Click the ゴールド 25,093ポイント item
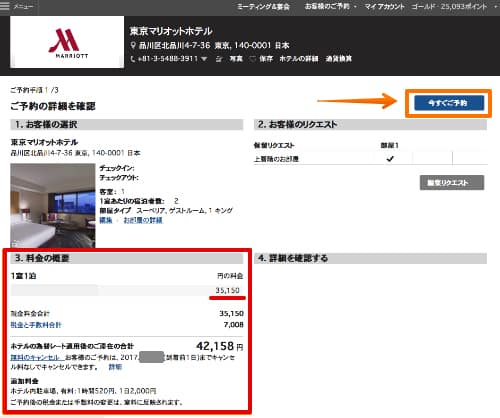This screenshot has height=418, width=500. click(449, 7)
